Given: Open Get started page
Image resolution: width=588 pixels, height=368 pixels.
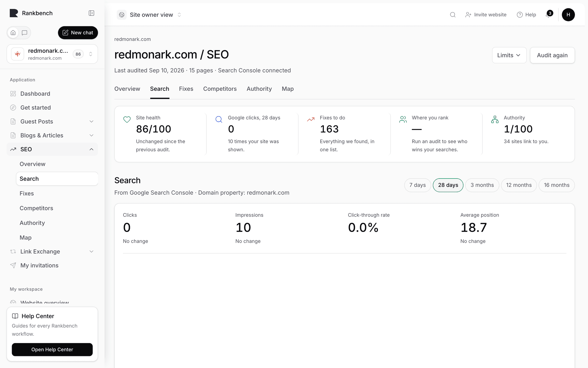Looking at the screenshot, I should click(x=52, y=108).
